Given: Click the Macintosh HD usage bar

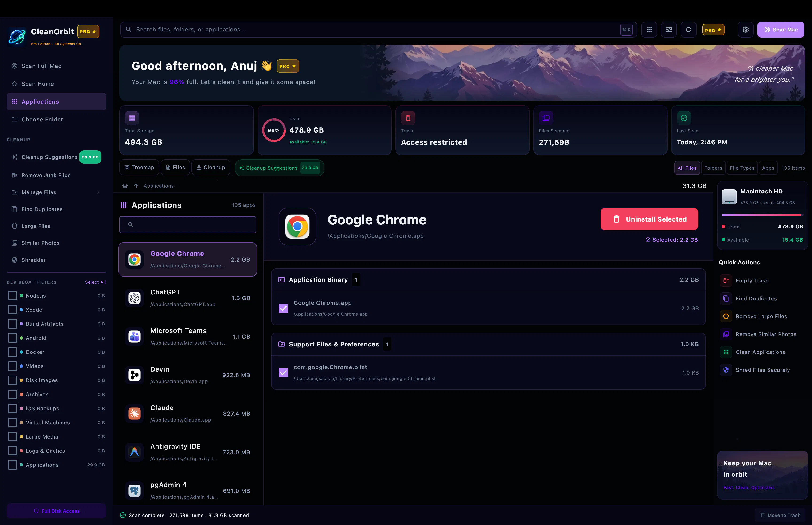Looking at the screenshot, I should pyautogui.click(x=762, y=215).
